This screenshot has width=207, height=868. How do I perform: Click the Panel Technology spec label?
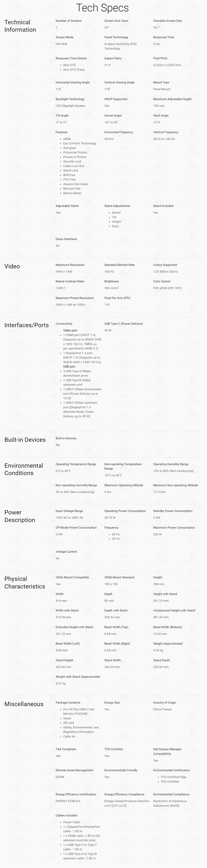pyautogui.click(x=116, y=37)
